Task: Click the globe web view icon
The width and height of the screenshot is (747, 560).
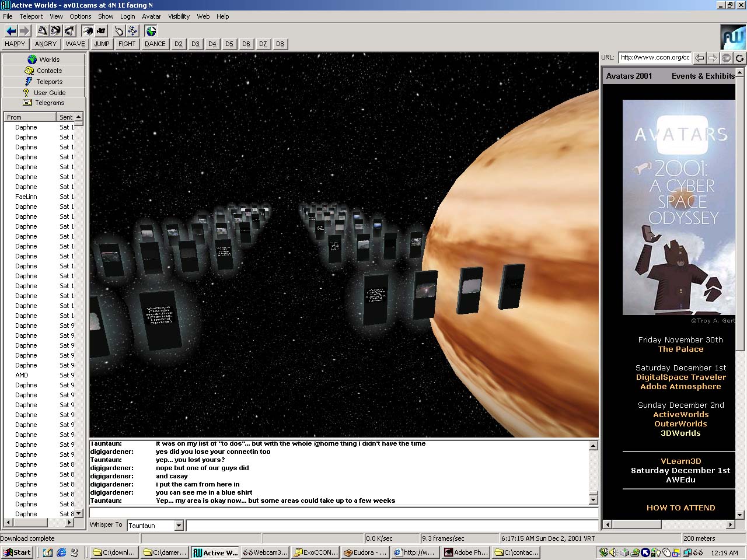Action: tap(151, 31)
